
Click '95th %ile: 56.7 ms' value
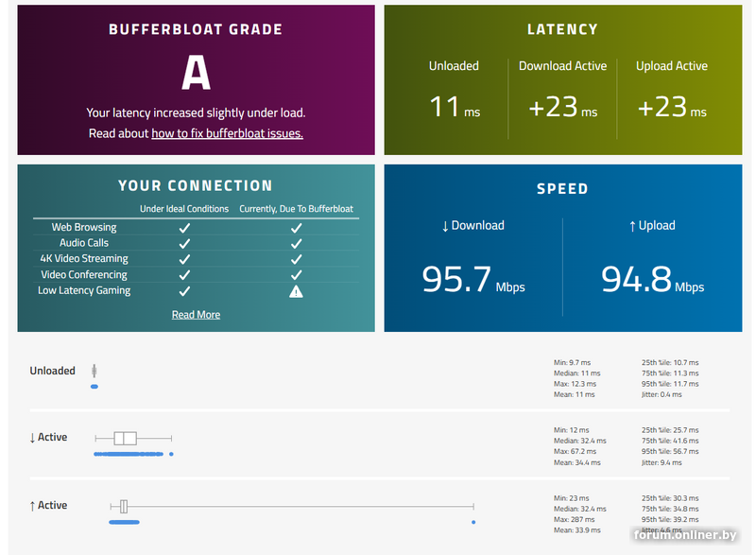click(x=670, y=452)
